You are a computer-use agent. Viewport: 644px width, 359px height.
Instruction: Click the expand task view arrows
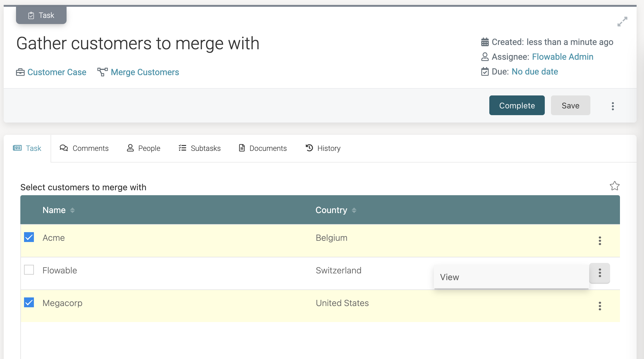(623, 21)
